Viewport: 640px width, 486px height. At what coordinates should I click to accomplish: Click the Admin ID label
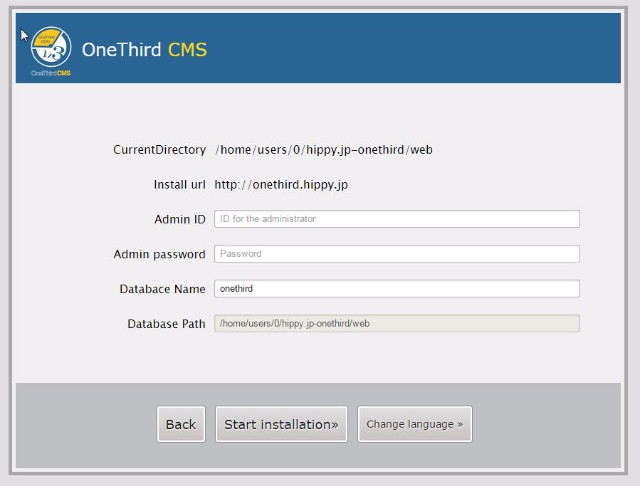pyautogui.click(x=180, y=219)
